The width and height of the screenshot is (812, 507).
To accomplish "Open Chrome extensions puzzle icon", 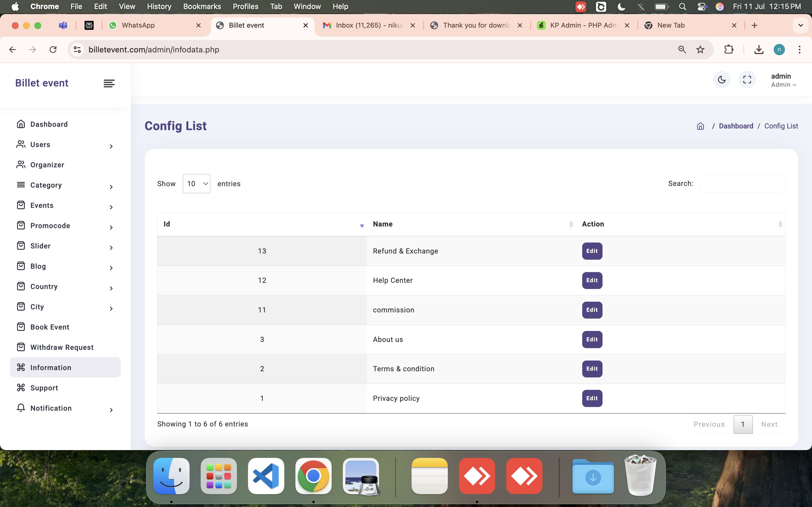I will (729, 50).
